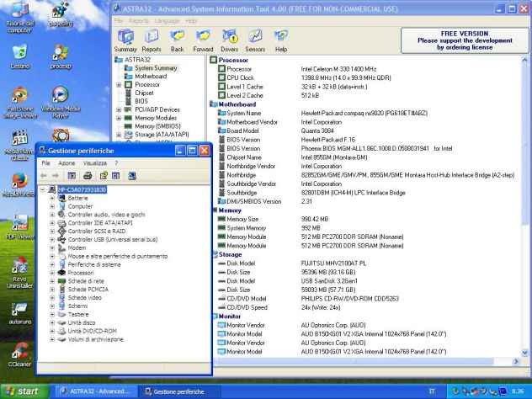Select Volumi di archiviazione in device tree
The width and height of the screenshot is (532, 399).
click(x=96, y=339)
